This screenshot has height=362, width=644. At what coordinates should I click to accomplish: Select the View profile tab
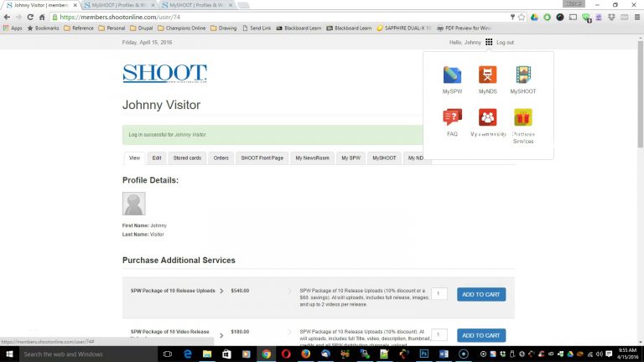(x=134, y=158)
